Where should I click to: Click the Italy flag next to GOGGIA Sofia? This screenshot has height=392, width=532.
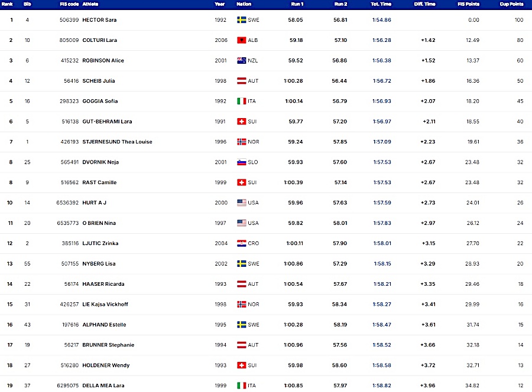[242, 102]
